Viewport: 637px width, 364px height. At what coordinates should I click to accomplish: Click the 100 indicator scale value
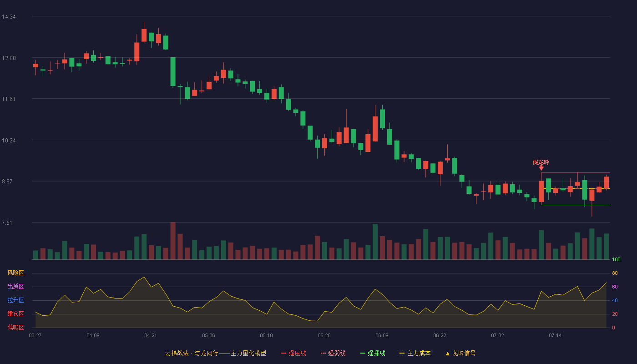coord(616,260)
